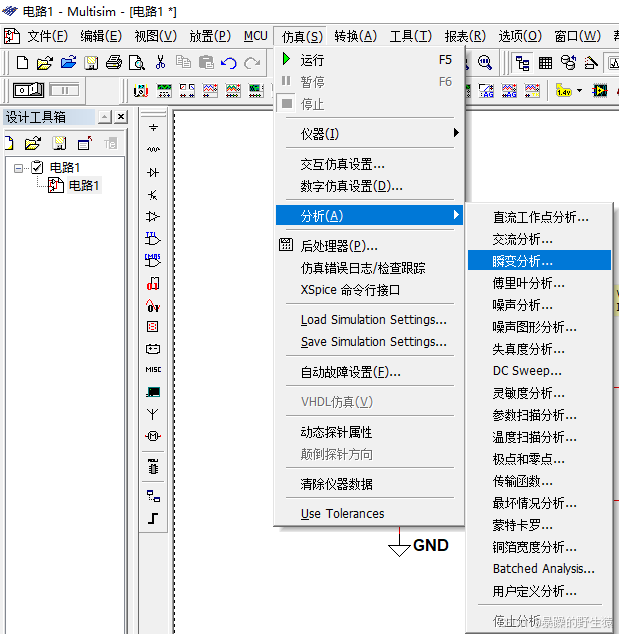
Task: Open the probe dropdown arrow
Action: click(579, 90)
